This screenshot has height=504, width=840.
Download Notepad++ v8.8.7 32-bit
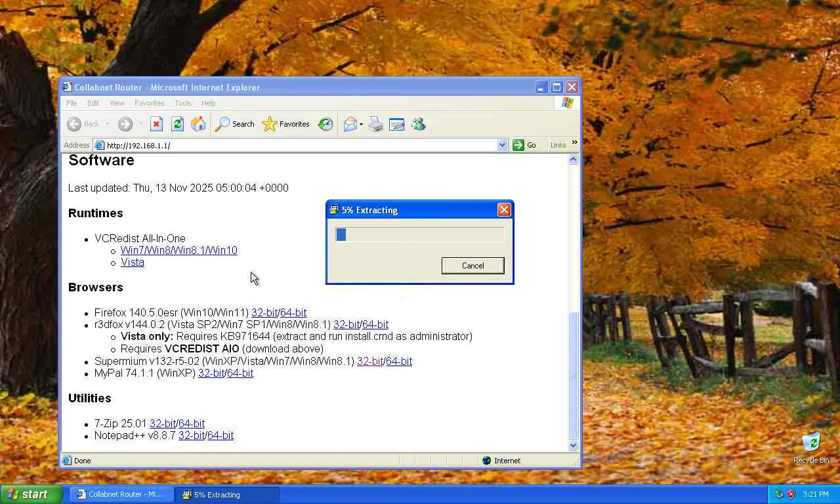click(x=192, y=435)
